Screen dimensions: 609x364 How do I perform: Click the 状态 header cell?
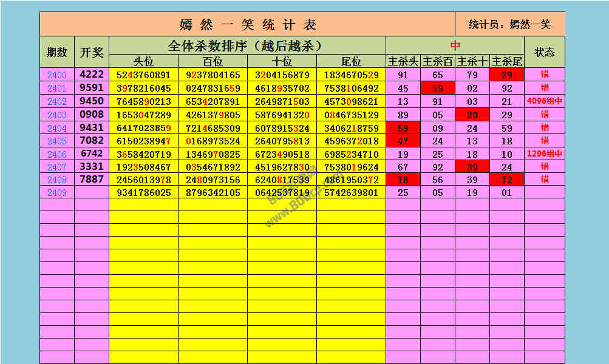click(545, 52)
